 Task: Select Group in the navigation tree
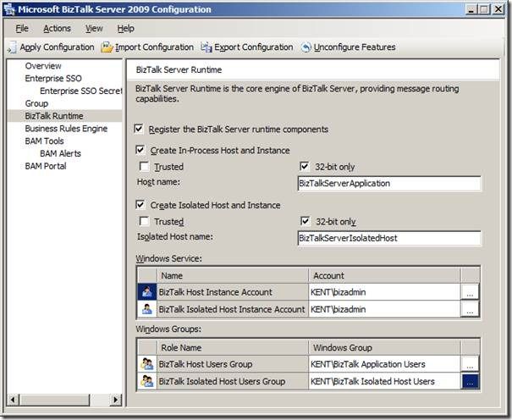36,103
